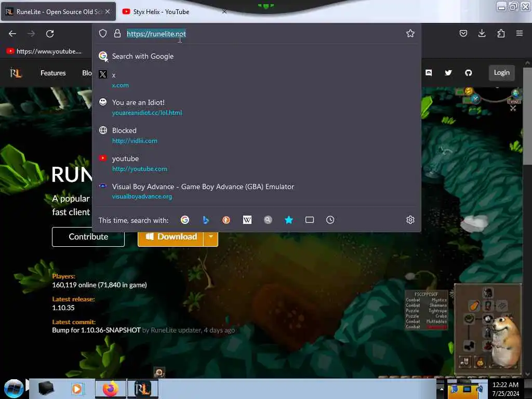Open the Bump for 1.10.36-SNAPSHOT commit link
This screenshot has height=399, width=532.
click(x=96, y=330)
